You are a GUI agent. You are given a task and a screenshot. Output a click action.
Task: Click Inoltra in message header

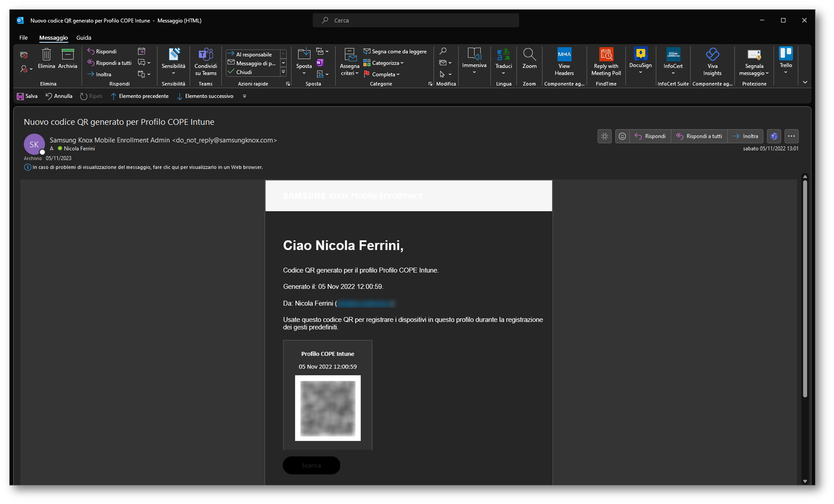coord(746,137)
